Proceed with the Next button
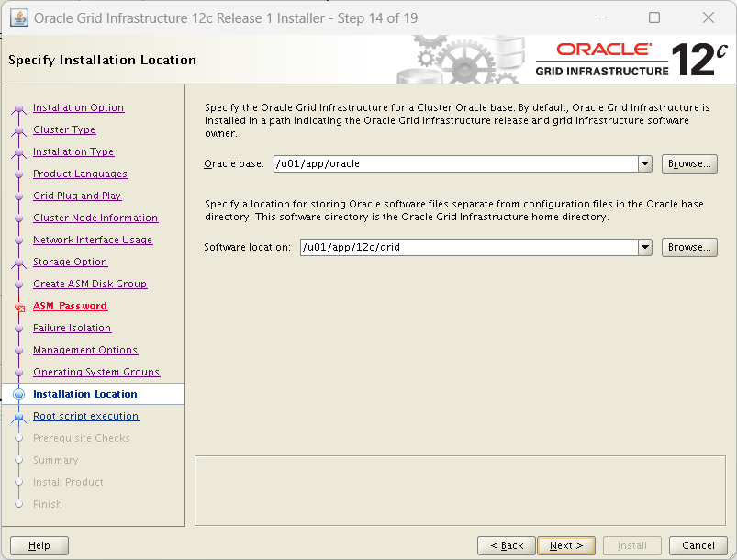 click(x=566, y=545)
